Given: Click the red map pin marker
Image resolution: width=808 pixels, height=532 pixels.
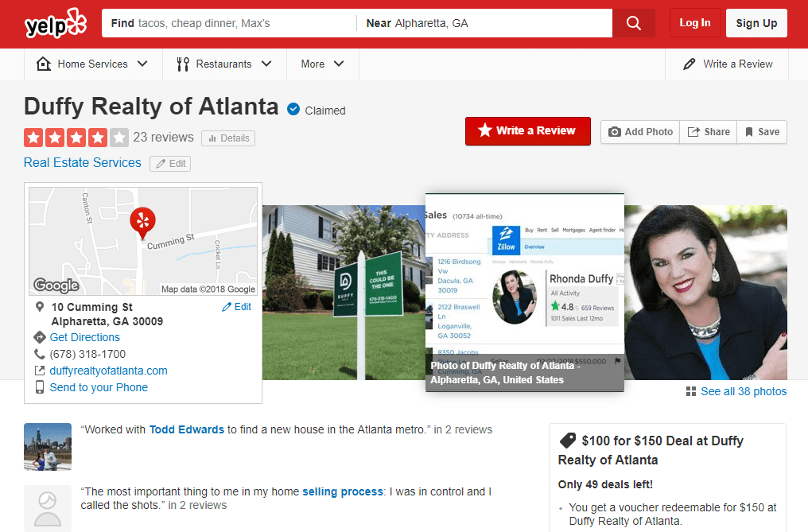Looking at the screenshot, I should click(x=143, y=222).
